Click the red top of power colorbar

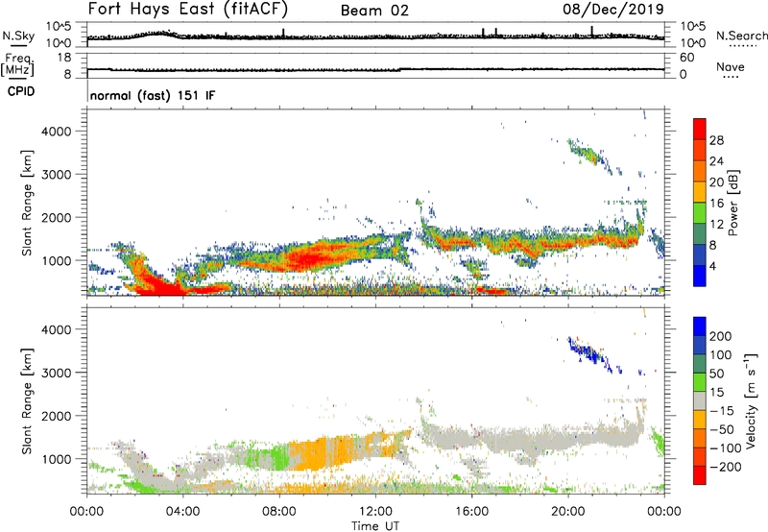pos(700,129)
